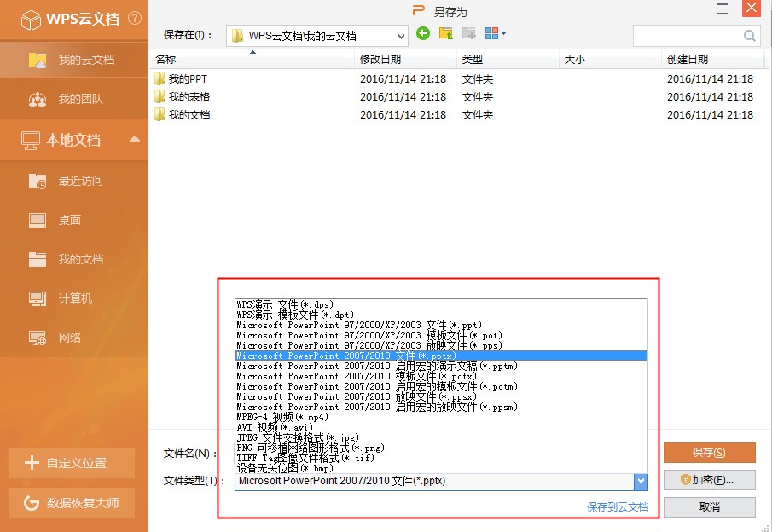Screen dimensions: 772x532
Task: Choose WPS演示 模板文件(*.dpt) format
Action: (x=441, y=315)
